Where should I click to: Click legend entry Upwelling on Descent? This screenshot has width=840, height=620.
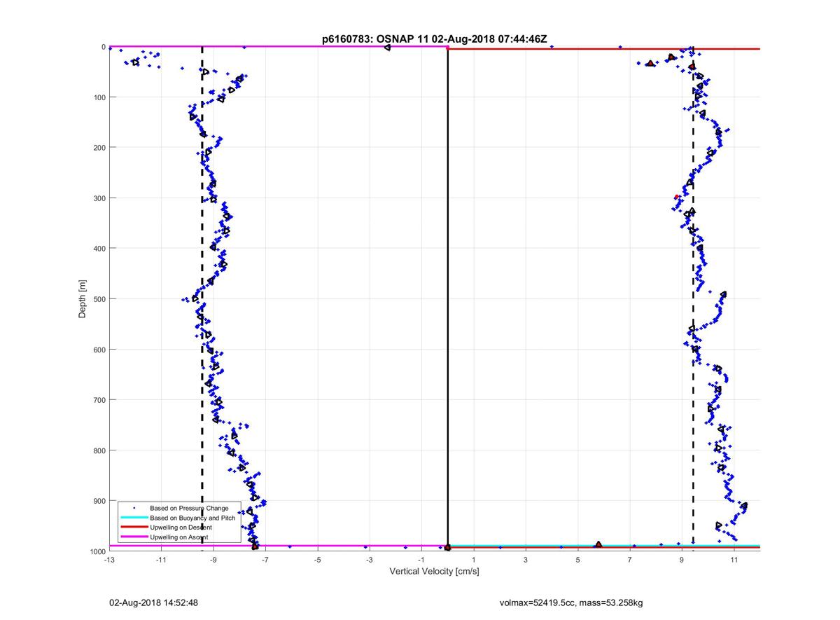(x=181, y=527)
